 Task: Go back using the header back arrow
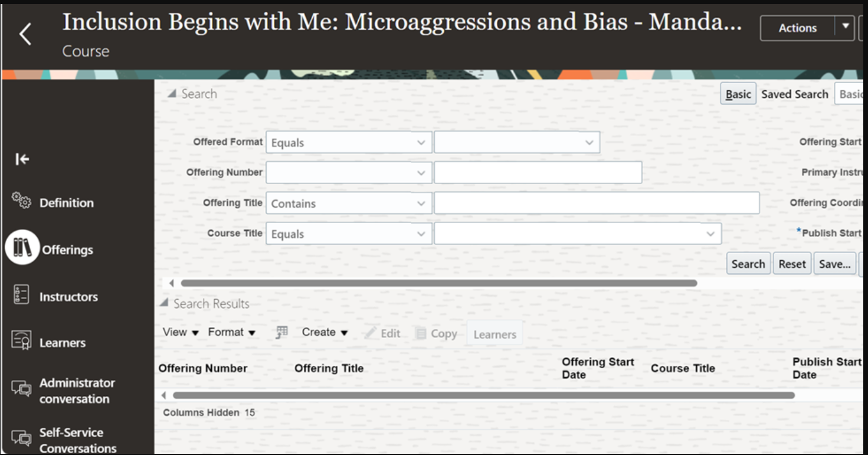25,34
